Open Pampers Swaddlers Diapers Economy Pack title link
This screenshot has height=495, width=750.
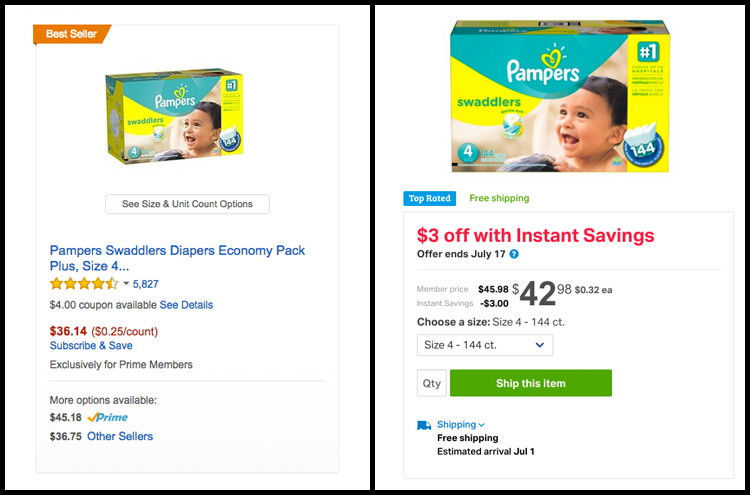(177, 258)
